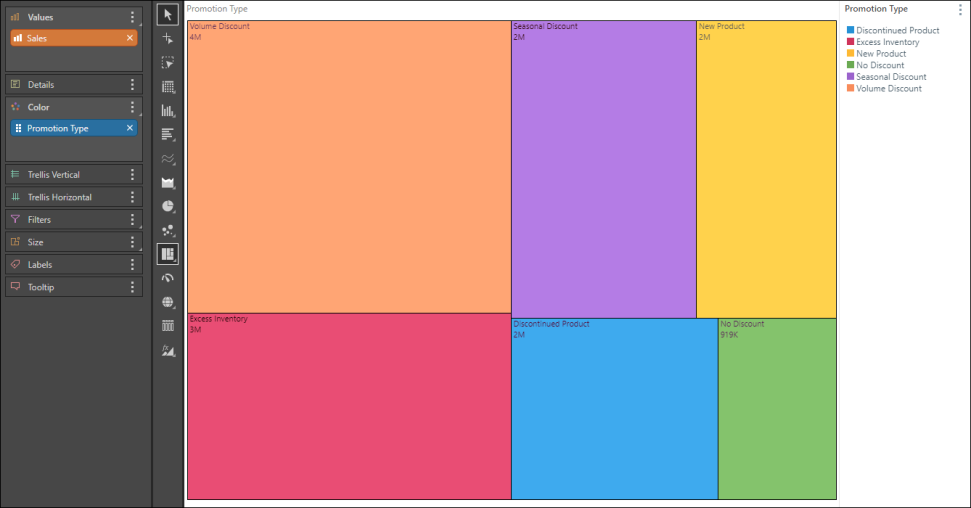Expand the Size zone options menu
Screen dimensions: 971x508
pyautogui.click(x=132, y=242)
